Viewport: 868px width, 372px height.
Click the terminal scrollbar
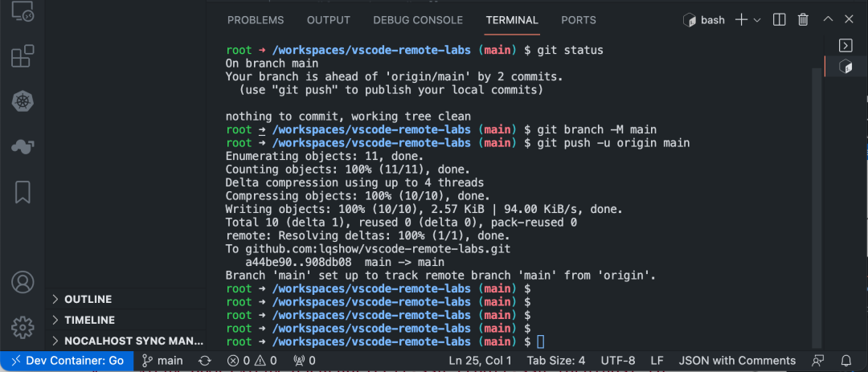pyautogui.click(x=817, y=207)
